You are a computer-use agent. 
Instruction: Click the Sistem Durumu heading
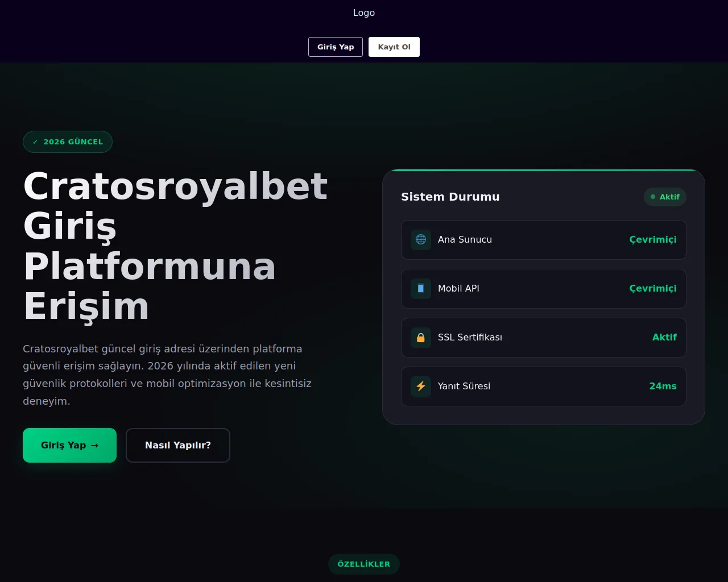tap(450, 197)
